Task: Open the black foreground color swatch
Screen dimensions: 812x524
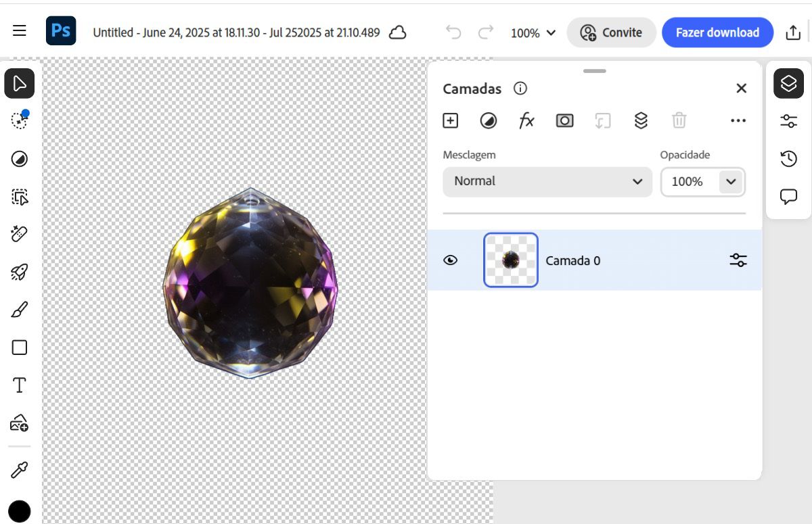Action: point(20,511)
